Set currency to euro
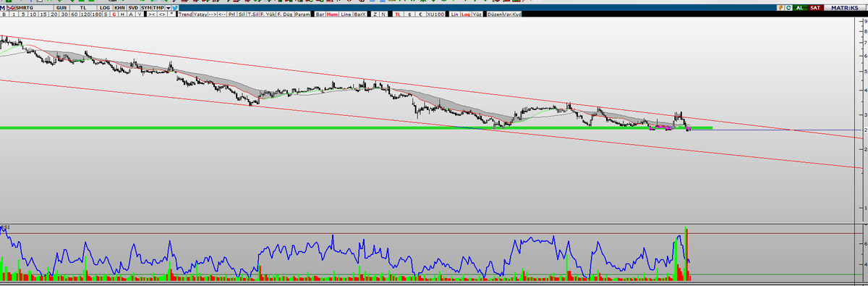Viewport: 868px width, 286px height. pos(420,14)
